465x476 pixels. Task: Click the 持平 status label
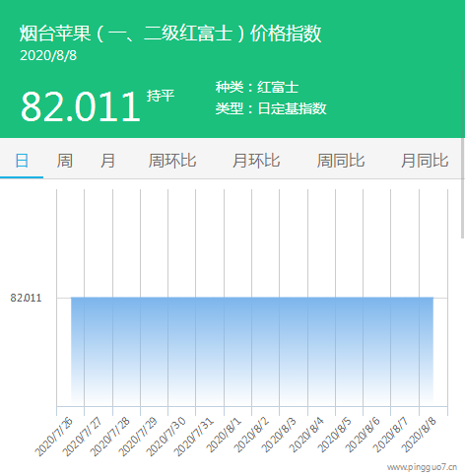pos(161,96)
